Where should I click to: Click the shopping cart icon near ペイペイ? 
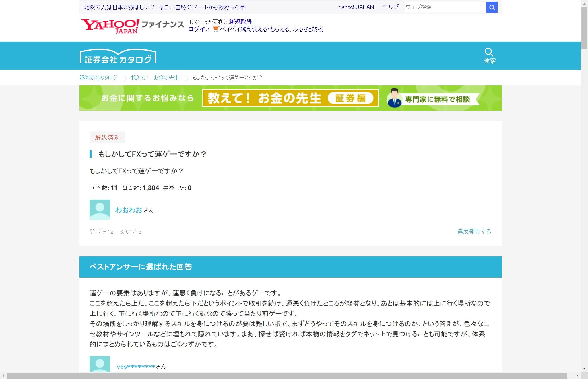tap(216, 29)
